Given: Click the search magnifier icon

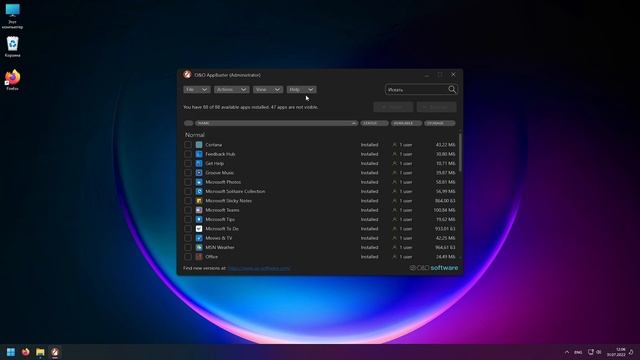Looking at the screenshot, I should tap(452, 89).
